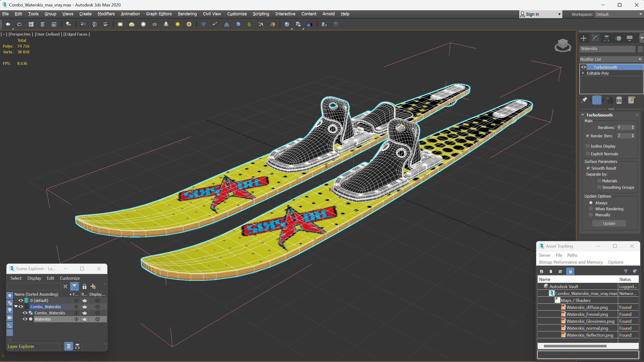The height and width of the screenshot is (362, 644).
Task: Click Configure Modifier Sets icon
Action: click(632, 100)
